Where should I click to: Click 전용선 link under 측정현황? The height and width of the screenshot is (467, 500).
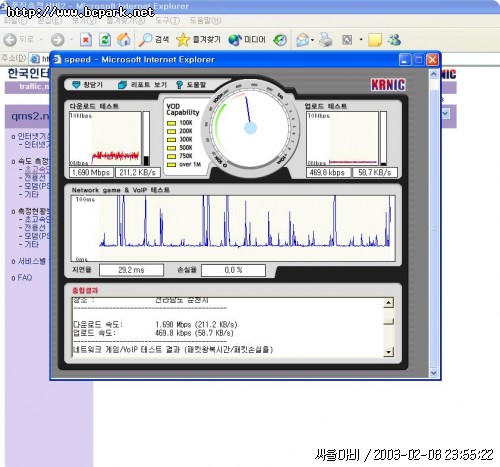(x=35, y=227)
